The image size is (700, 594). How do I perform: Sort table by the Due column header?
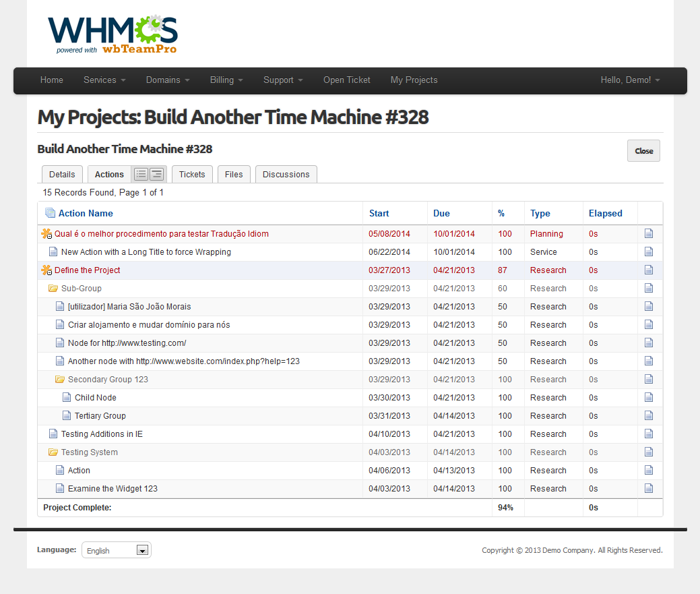pyautogui.click(x=441, y=213)
